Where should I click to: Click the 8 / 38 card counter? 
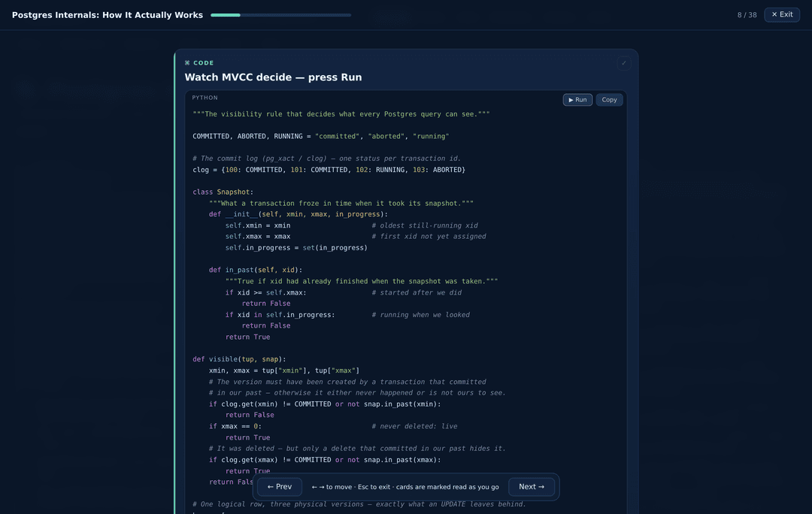click(x=747, y=15)
